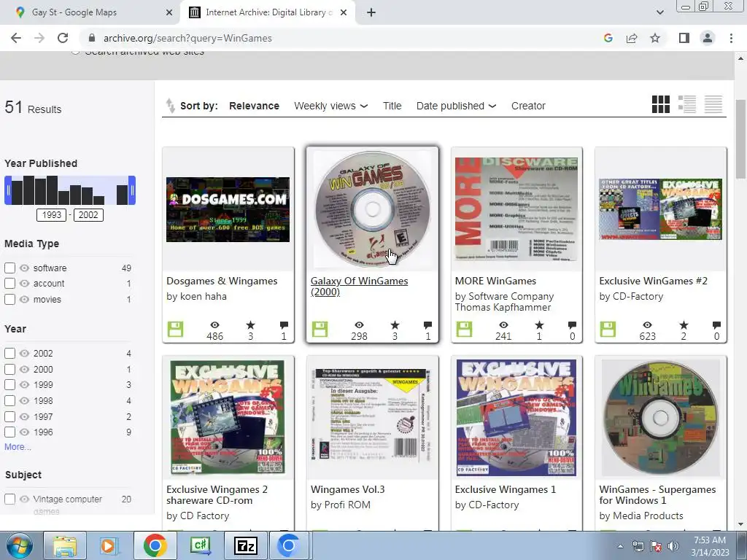
Task: Click page vertical scrollbar thumb
Action: coord(740,139)
